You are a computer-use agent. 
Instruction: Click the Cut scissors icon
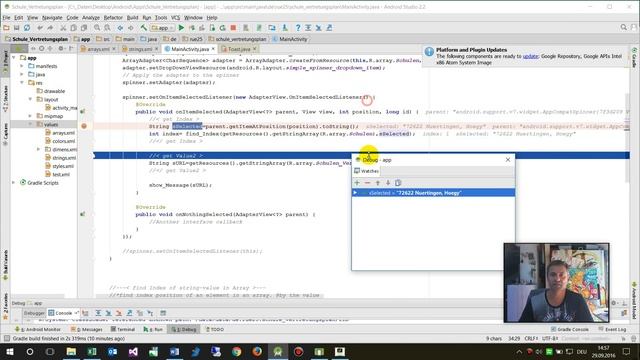coord(63,28)
